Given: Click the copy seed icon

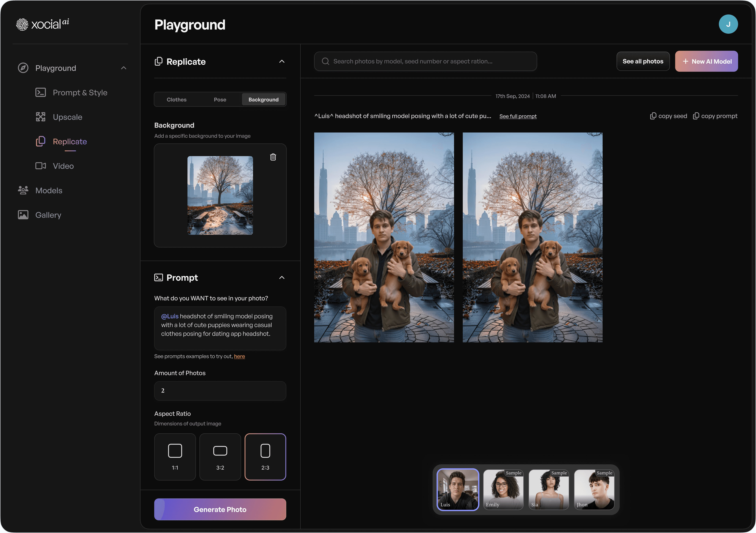Looking at the screenshot, I should click(x=653, y=116).
